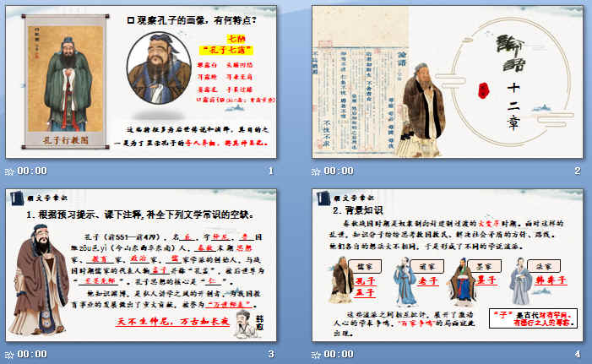Click the 00:00 timing under slide 3
Screen dimensions: 592x364
[32, 354]
